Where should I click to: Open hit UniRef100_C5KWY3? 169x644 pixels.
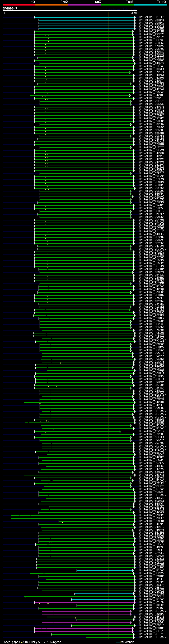tap(152, 26)
